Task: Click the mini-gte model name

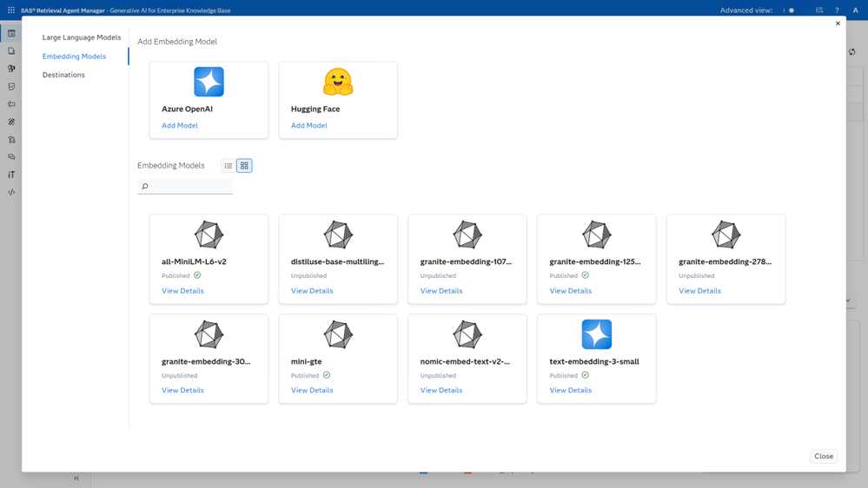Action: click(306, 362)
